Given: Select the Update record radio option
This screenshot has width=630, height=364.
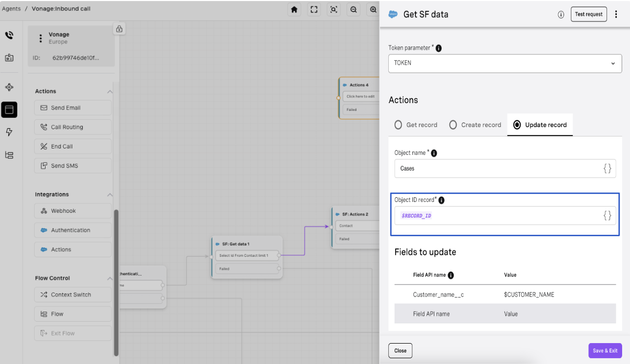Looking at the screenshot, I should pyautogui.click(x=517, y=125).
